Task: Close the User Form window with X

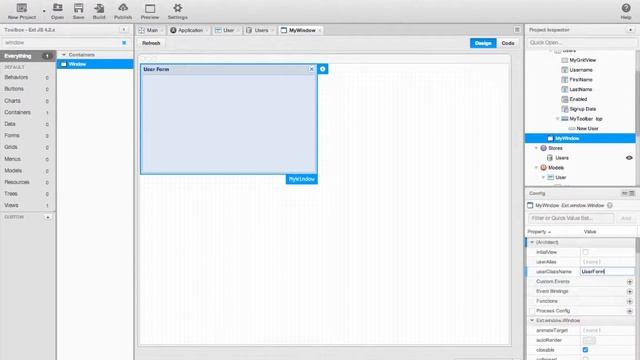Action: pos(311,69)
